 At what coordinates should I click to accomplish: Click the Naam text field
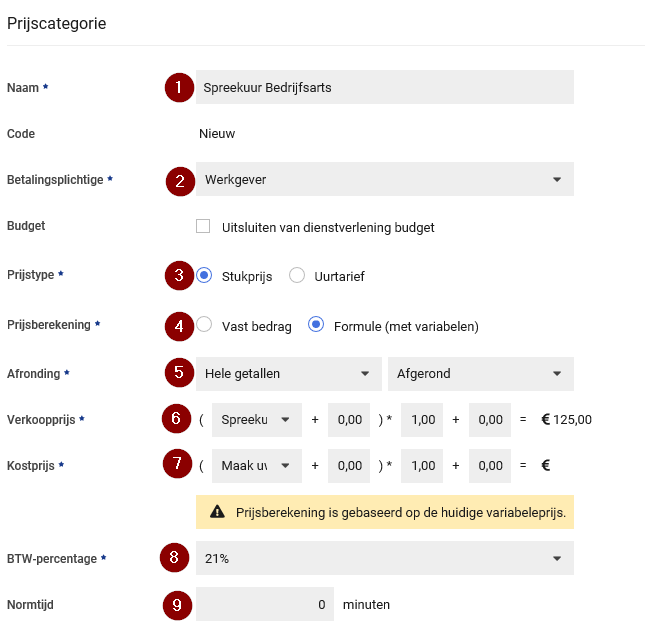tap(384, 87)
